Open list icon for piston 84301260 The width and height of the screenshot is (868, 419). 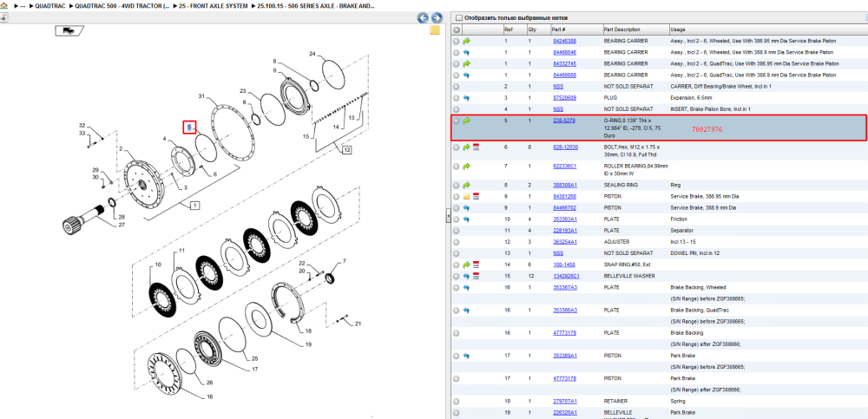[x=476, y=197]
